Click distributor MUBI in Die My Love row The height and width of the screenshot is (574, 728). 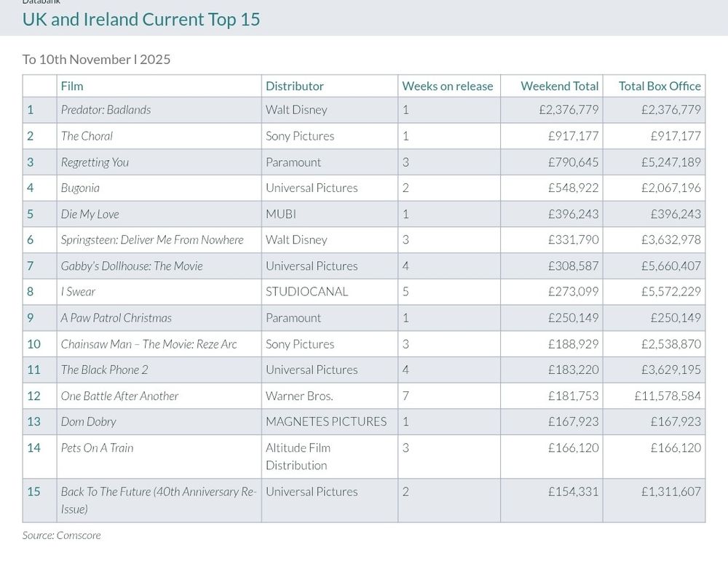coord(281,214)
